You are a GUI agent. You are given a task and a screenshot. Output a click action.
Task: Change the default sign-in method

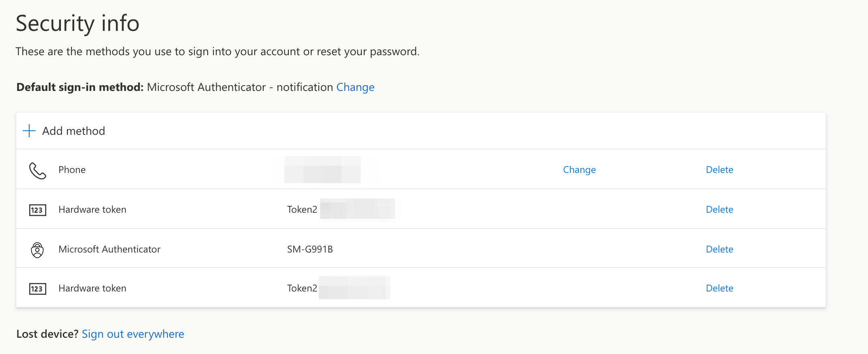coord(355,87)
